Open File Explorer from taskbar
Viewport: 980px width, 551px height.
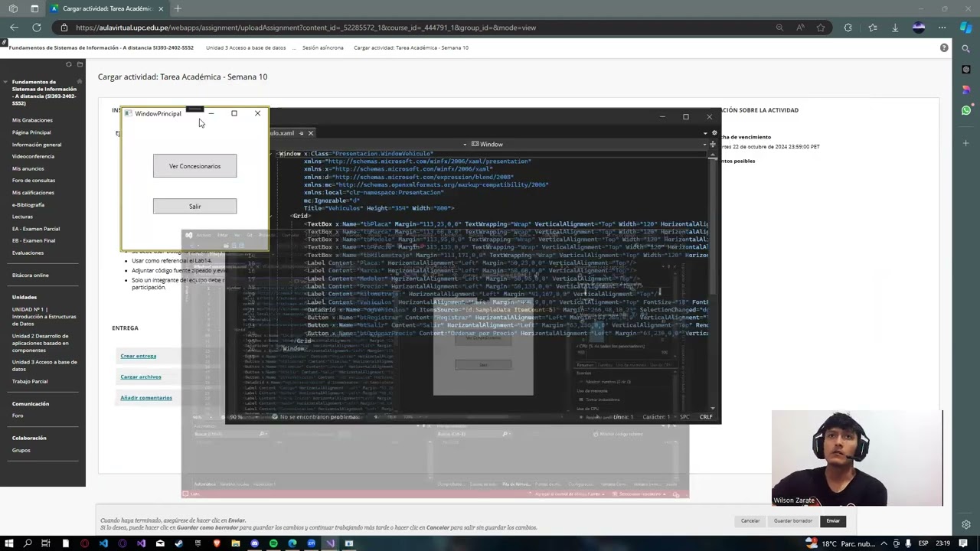(236, 543)
